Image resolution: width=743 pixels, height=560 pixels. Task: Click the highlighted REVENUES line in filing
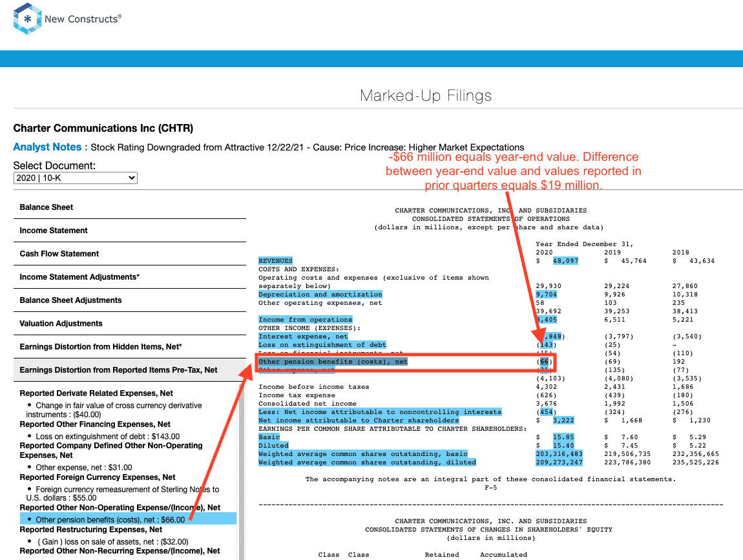click(275, 260)
